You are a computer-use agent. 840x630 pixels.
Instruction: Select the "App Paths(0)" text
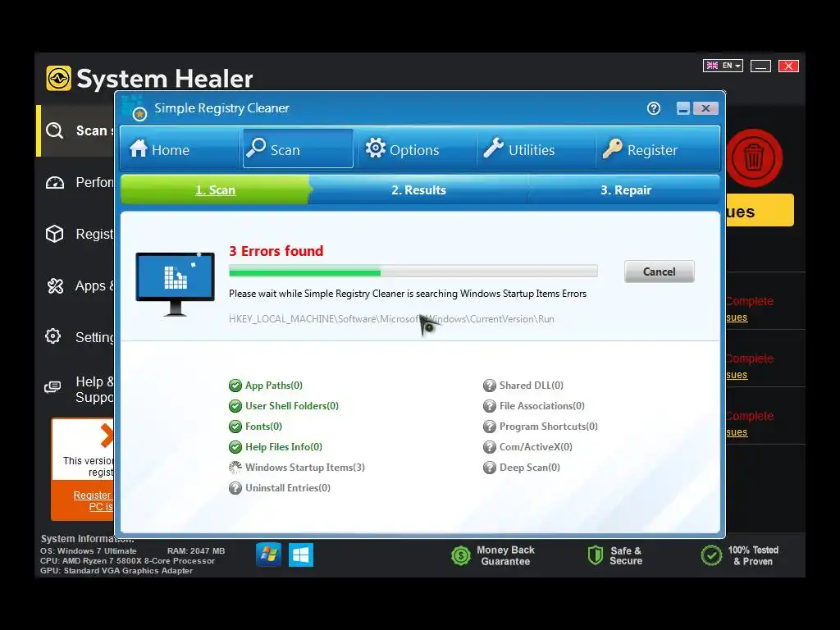[x=274, y=386]
